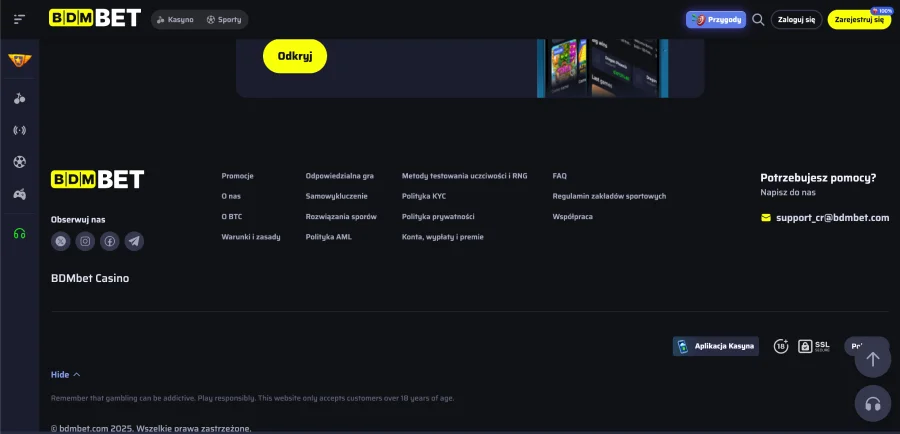This screenshot has height=434, width=900.
Task: Open the Warunki i zasady link
Action: pyautogui.click(x=251, y=237)
